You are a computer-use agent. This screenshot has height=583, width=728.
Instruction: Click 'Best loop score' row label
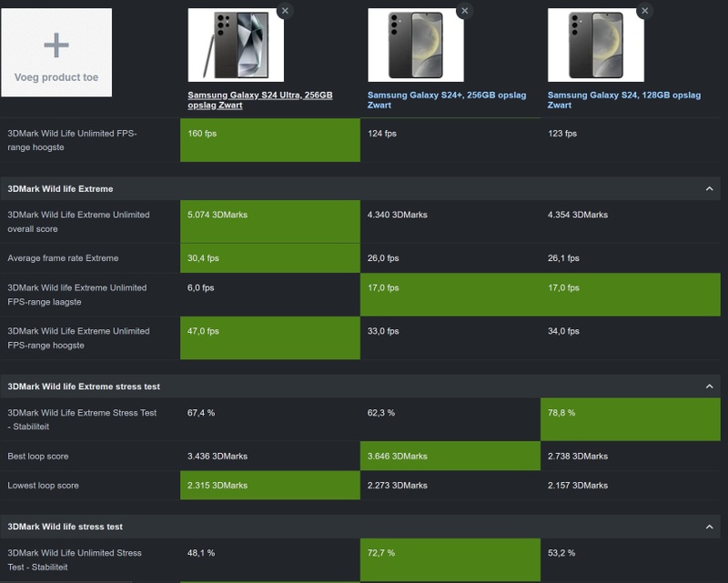pyautogui.click(x=37, y=457)
